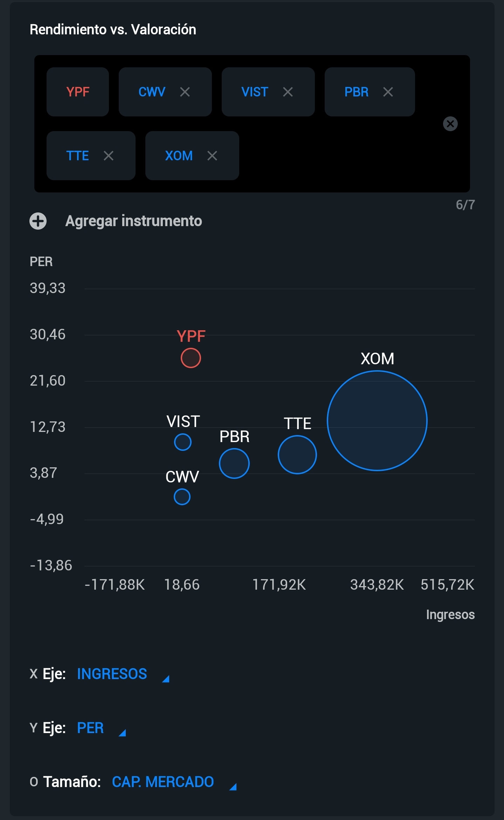Click the plus icon to add instrument
The height and width of the screenshot is (820, 504).
pyautogui.click(x=38, y=221)
